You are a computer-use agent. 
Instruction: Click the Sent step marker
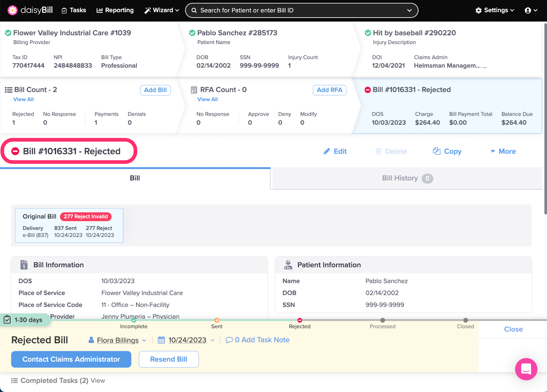[x=217, y=320]
